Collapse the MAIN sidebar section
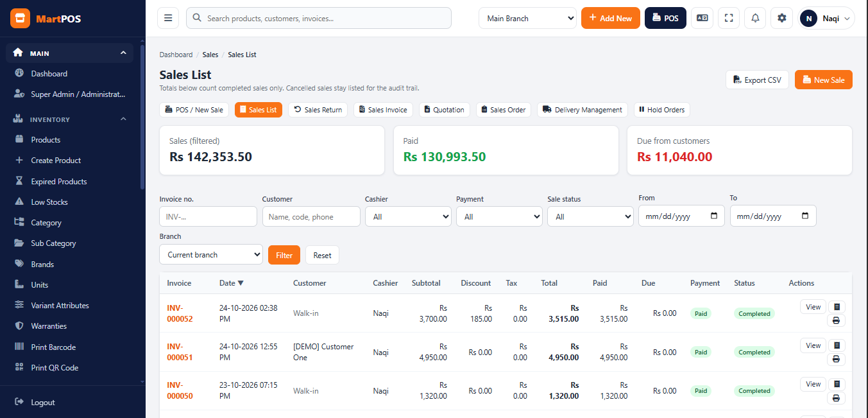Image resolution: width=868 pixels, height=418 pixels. (x=70, y=53)
